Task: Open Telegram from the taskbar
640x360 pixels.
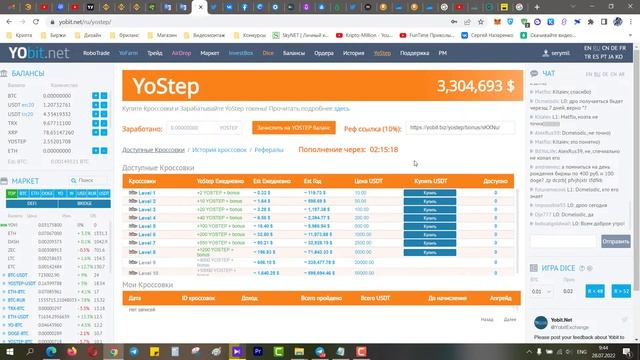Action: click(134, 351)
